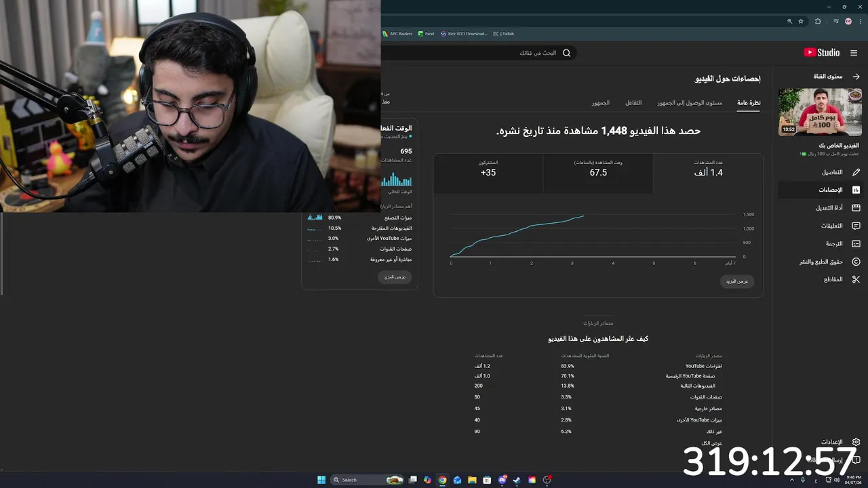The width and height of the screenshot is (868, 488).
Task: Open the Chrome three-dot menu
Action: pyautogui.click(x=861, y=21)
